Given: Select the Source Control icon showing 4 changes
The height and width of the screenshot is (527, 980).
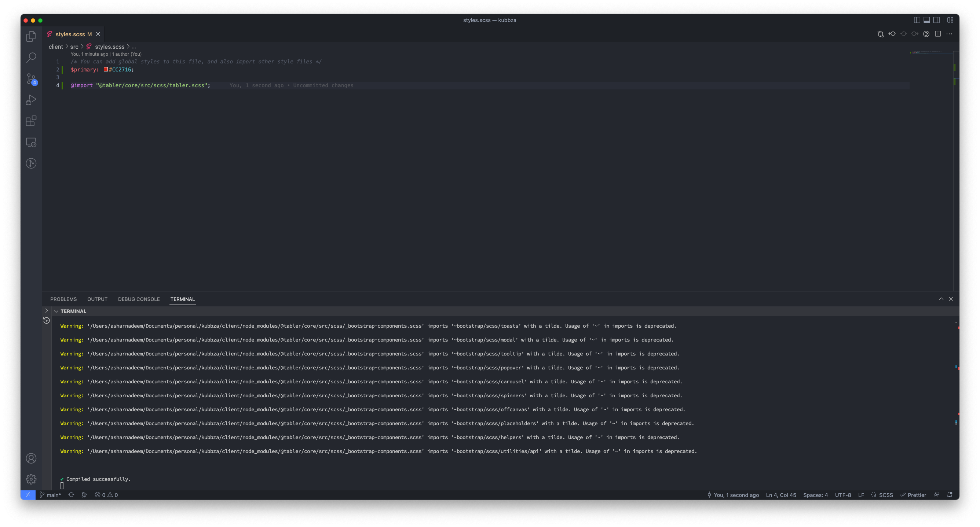Looking at the screenshot, I should [x=31, y=79].
